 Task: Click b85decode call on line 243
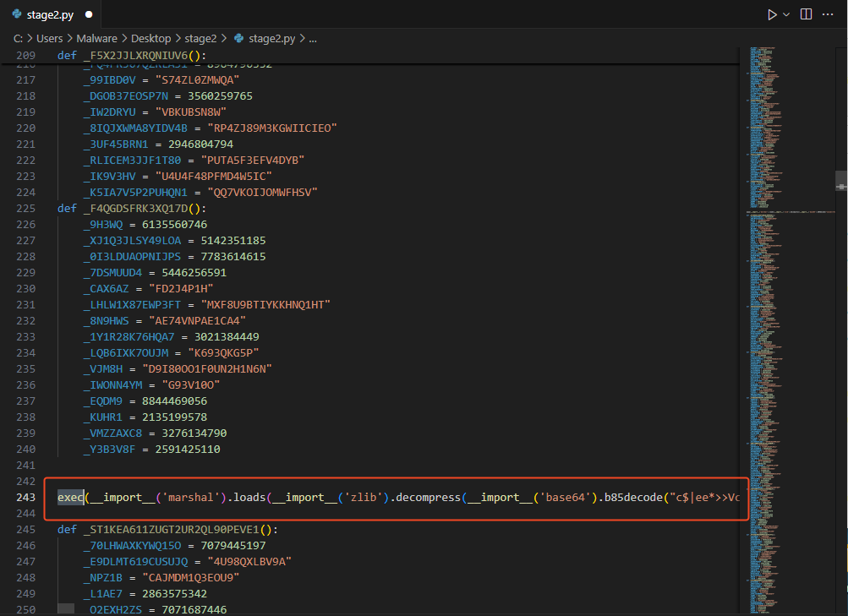coord(632,497)
